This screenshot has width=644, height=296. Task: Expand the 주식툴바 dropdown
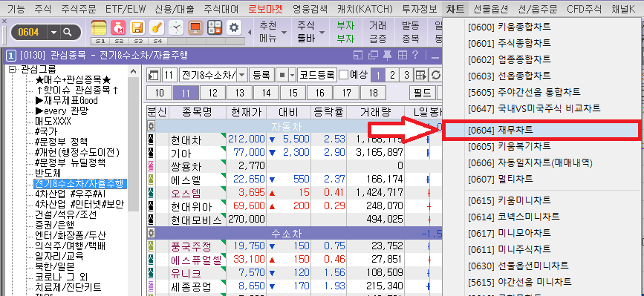click(x=322, y=33)
